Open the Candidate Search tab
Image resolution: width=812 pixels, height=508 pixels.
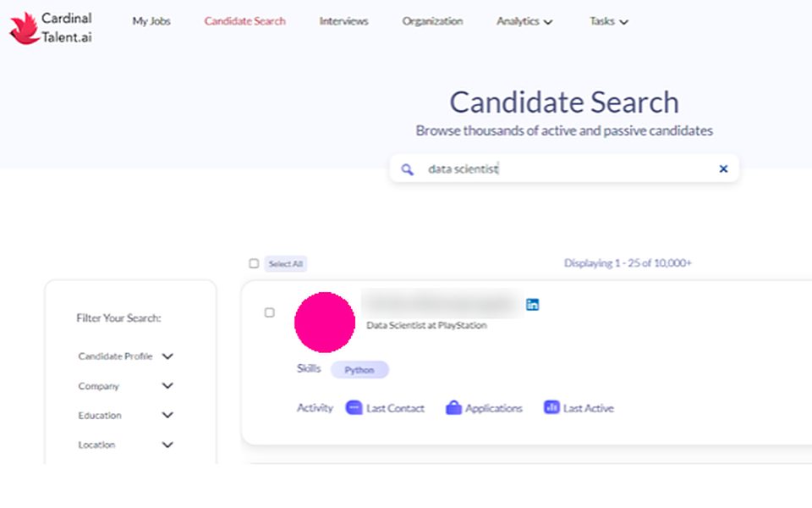pyautogui.click(x=245, y=21)
